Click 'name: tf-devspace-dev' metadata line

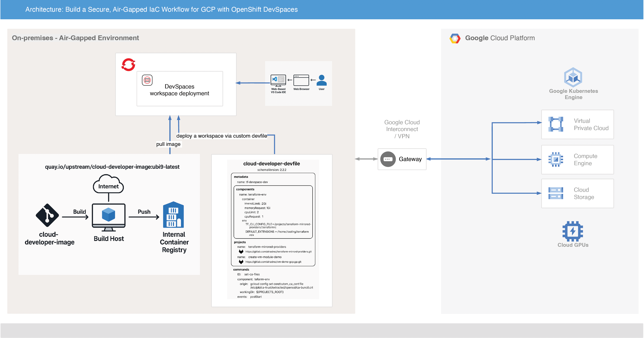pyautogui.click(x=252, y=182)
